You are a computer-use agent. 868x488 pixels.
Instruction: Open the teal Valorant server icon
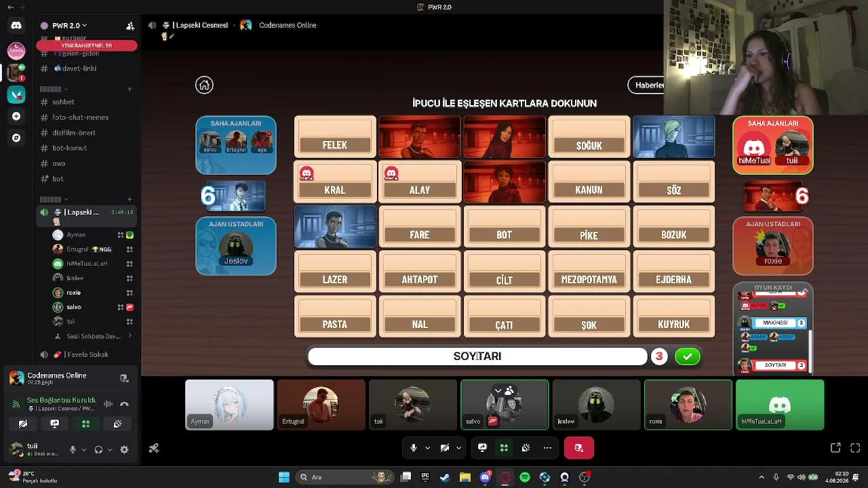16,94
